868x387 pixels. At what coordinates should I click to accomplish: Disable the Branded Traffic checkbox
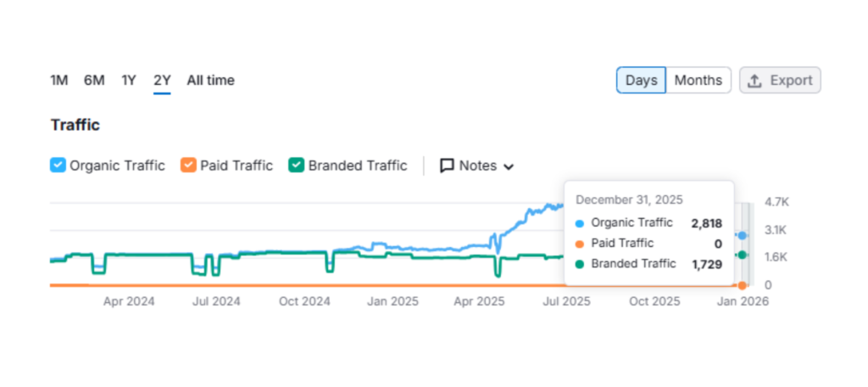(x=296, y=165)
